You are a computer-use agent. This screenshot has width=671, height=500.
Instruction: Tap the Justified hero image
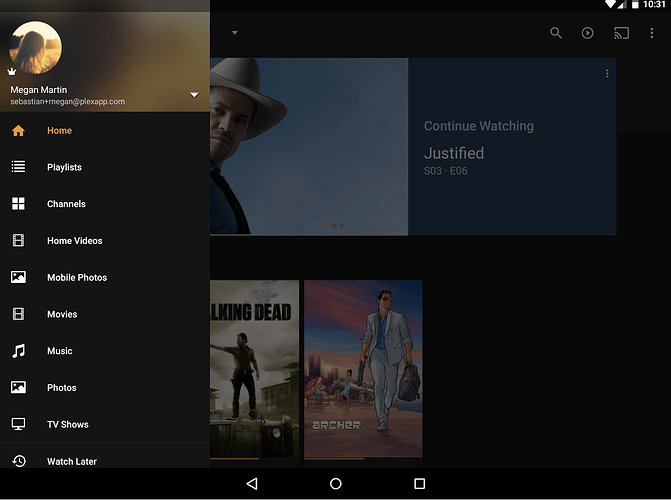(x=309, y=146)
